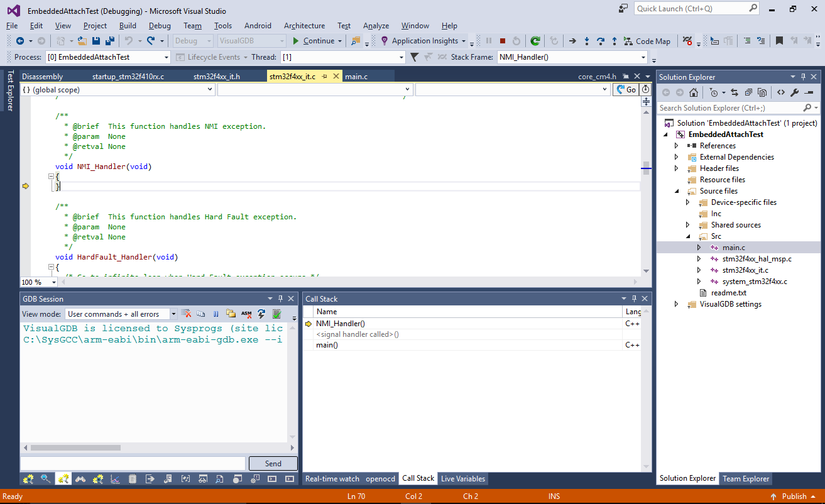Click the Bookmark icon in toolbar
825x504 pixels.
click(779, 41)
